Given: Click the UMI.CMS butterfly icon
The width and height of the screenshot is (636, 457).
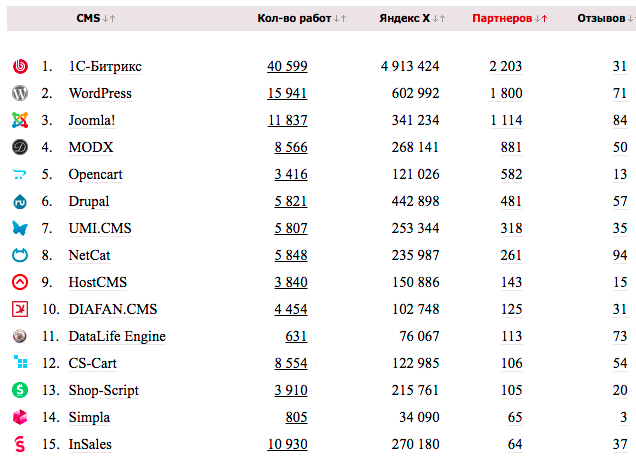Looking at the screenshot, I should [19, 229].
